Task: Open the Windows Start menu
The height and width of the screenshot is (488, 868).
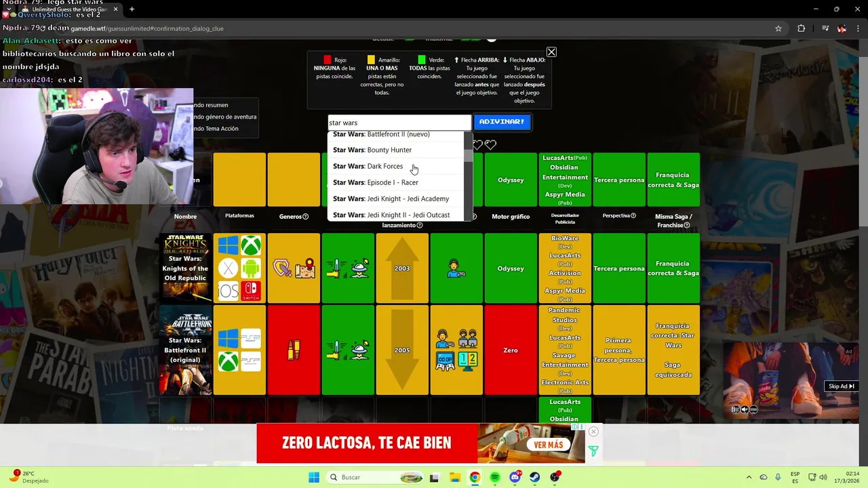Action: 314,477
